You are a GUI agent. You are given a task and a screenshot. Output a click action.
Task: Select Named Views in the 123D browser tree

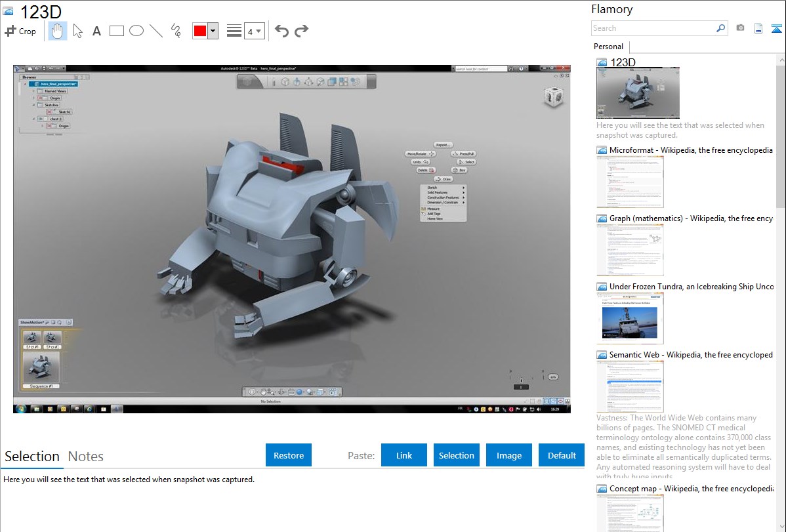tap(52, 91)
